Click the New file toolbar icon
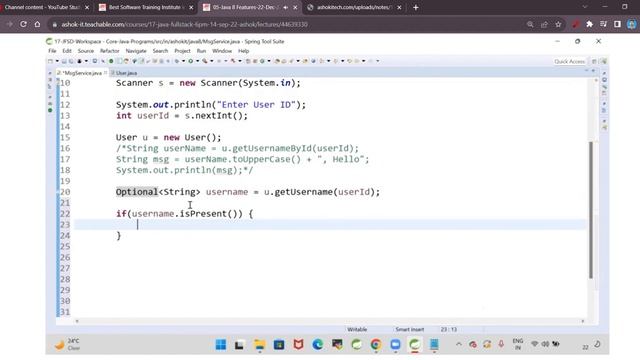640x360 pixels. click(51, 61)
